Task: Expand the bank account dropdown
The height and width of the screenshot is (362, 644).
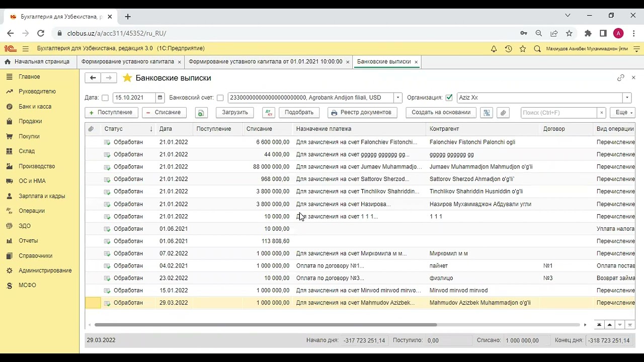Action: coord(398,98)
